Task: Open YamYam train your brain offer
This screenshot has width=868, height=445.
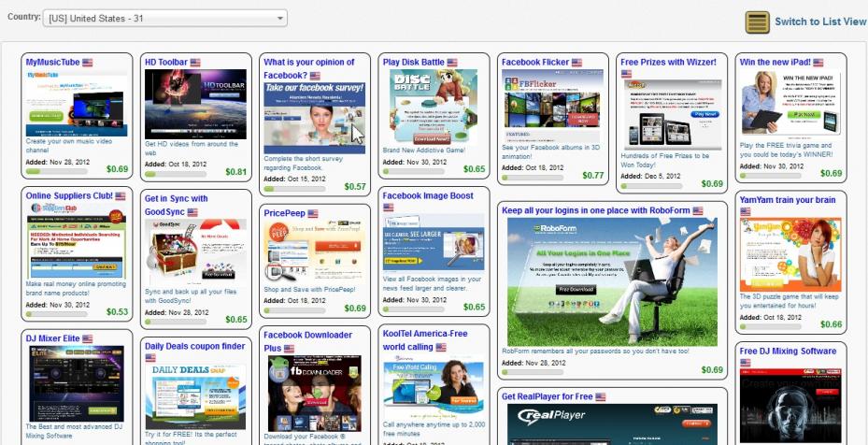Action: point(788,199)
